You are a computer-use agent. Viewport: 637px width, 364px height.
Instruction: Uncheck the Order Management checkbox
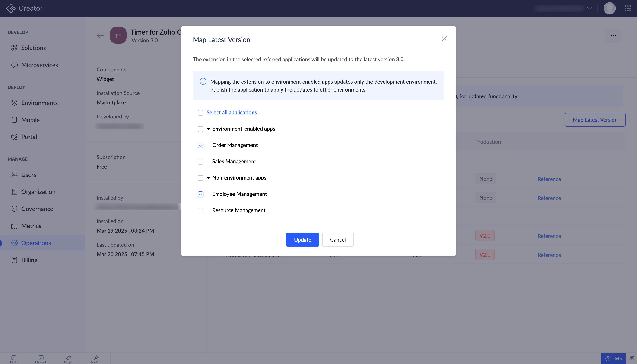click(201, 145)
